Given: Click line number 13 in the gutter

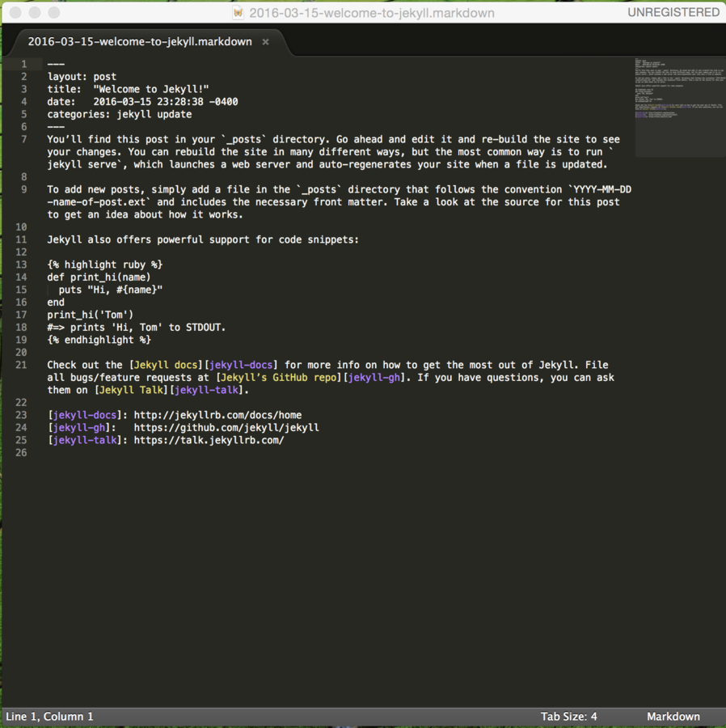Looking at the screenshot, I should coord(21,265).
